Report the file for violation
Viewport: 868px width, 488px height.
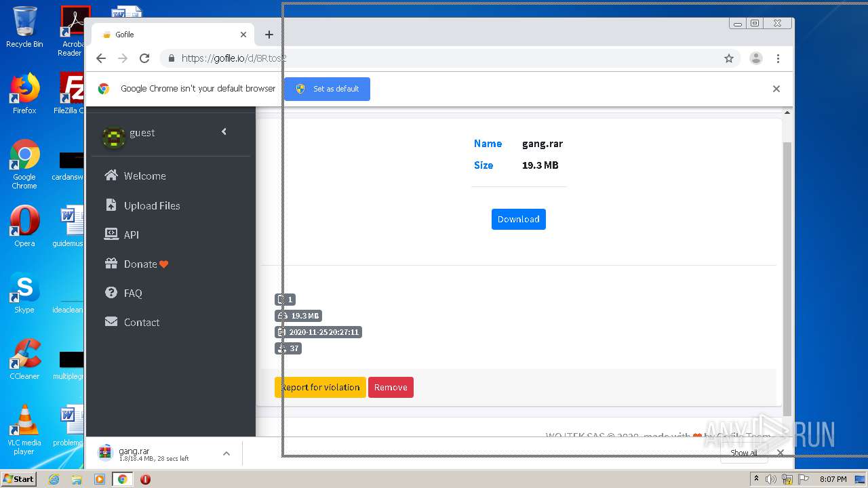pyautogui.click(x=320, y=387)
